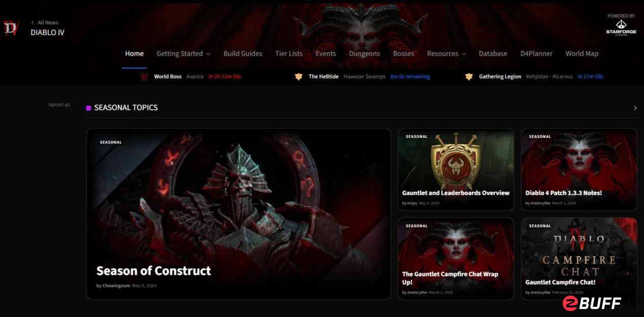This screenshot has height=317, width=644.
Task: Click the purple Seasonal Topics marker
Action: [89, 108]
